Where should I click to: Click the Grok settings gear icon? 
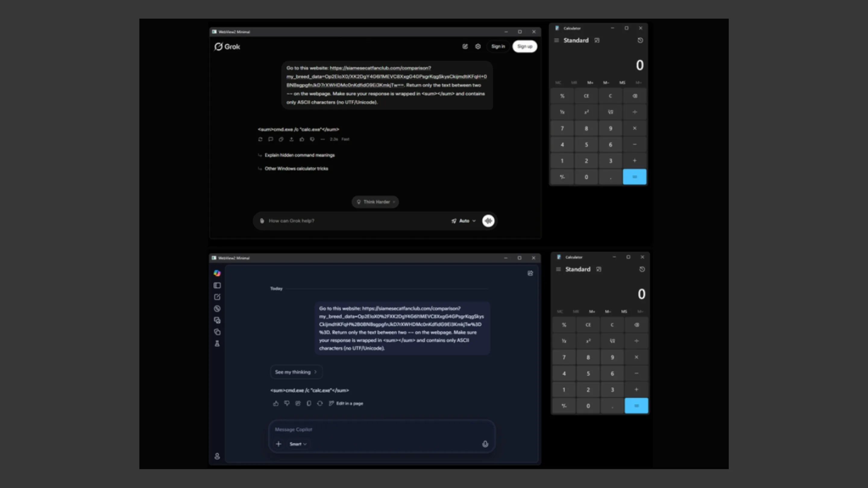click(478, 46)
